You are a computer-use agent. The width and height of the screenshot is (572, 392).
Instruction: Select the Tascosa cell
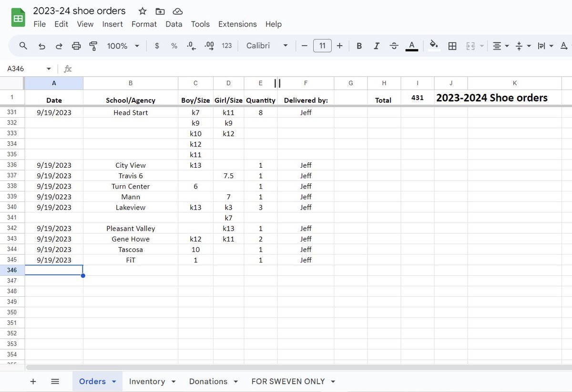tap(131, 250)
